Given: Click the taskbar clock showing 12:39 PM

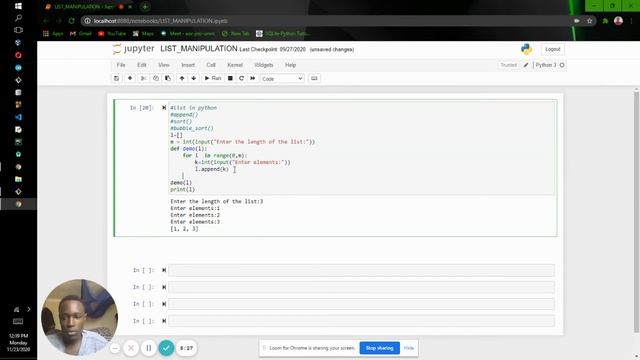Looking at the screenshot, I should [18, 342].
